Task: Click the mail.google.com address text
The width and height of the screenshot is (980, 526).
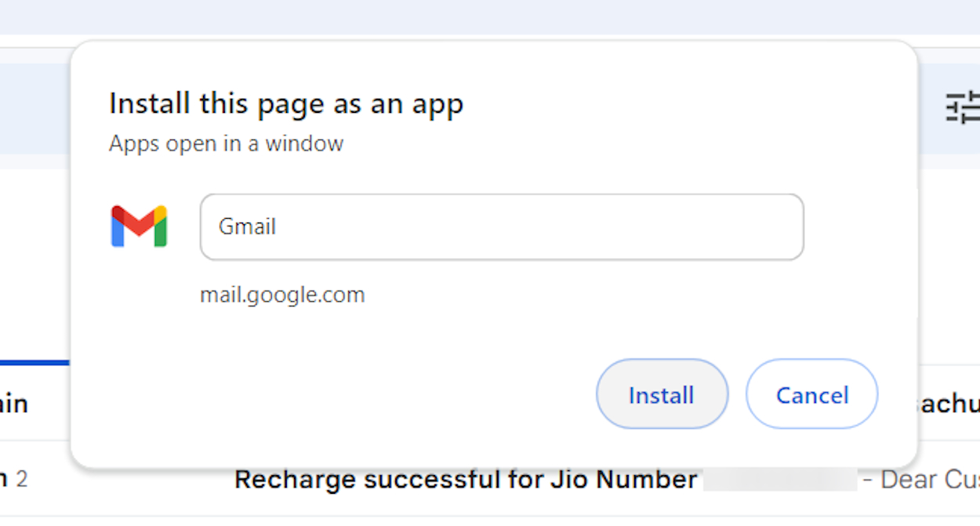Action: coord(283,294)
